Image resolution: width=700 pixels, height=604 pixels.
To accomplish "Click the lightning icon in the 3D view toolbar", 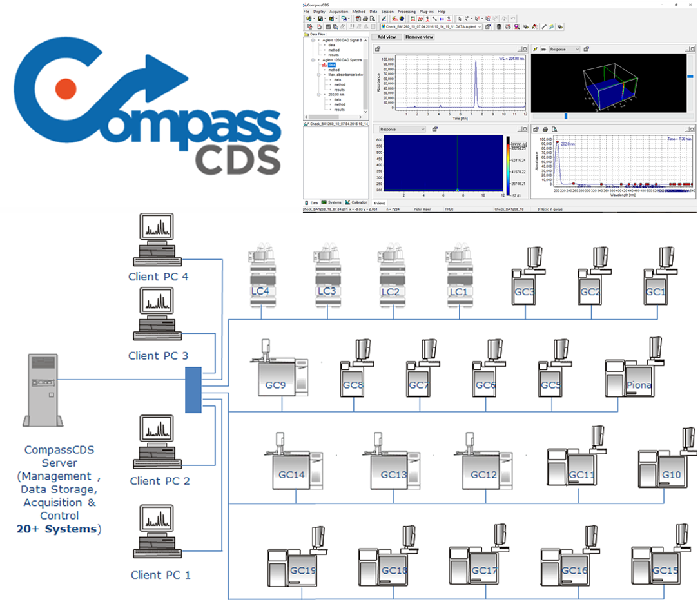I will click(535, 49).
